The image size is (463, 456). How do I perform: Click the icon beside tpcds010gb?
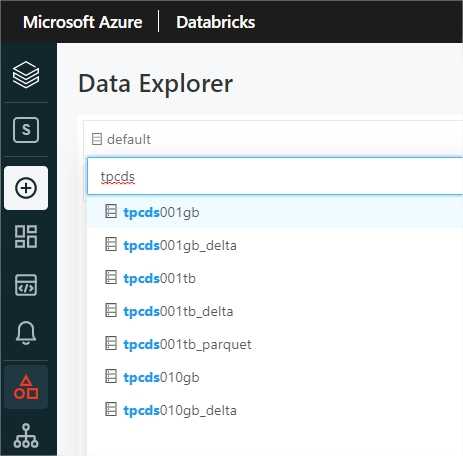111,376
